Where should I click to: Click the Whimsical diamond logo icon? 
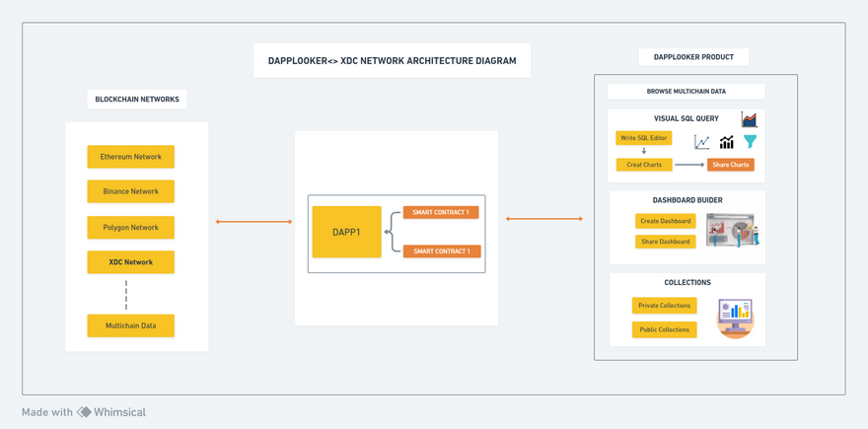coord(85,412)
